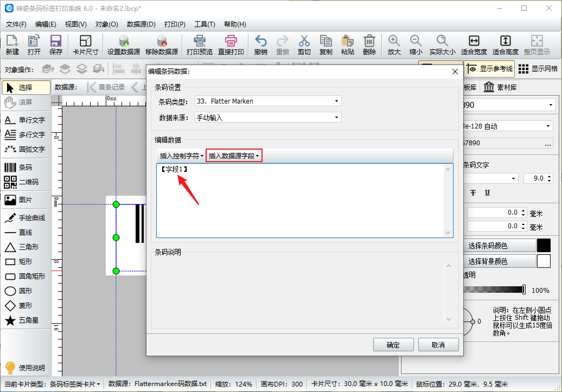This screenshot has width=562, height=392.
Task: Close the 编辑条码数据 dialog
Action: [455, 72]
